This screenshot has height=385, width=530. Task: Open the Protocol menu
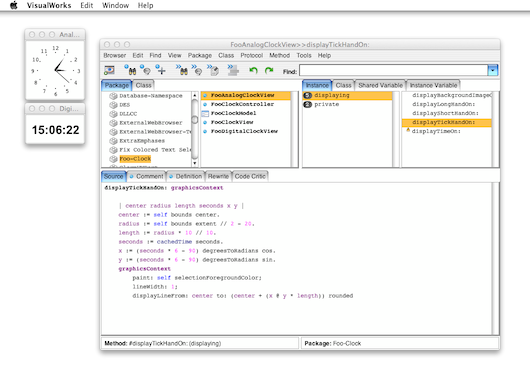tap(251, 55)
